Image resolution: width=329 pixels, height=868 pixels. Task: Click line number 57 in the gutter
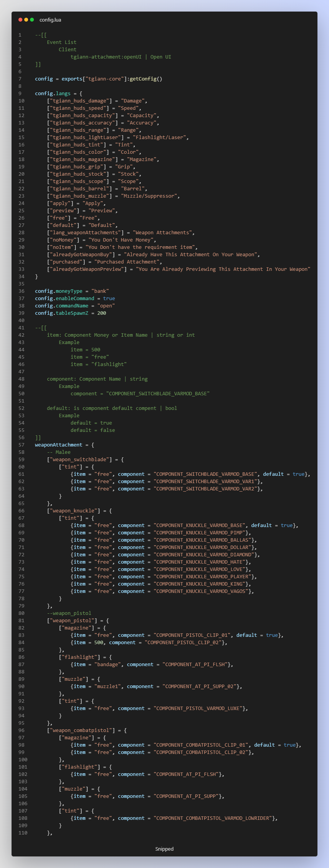21,445
